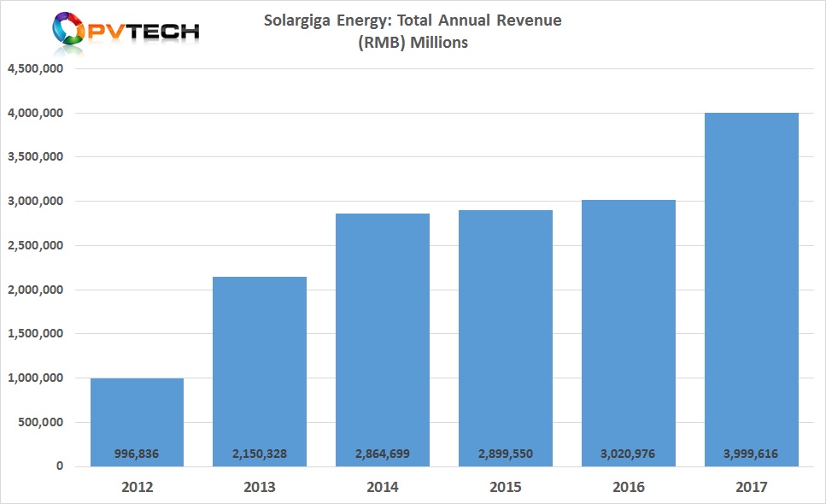Click the data label 3,999,616
The width and height of the screenshot is (826, 504).
click(751, 454)
